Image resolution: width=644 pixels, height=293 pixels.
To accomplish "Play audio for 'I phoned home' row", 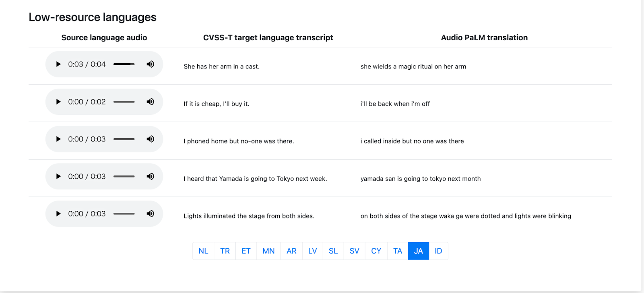I will click(58, 139).
